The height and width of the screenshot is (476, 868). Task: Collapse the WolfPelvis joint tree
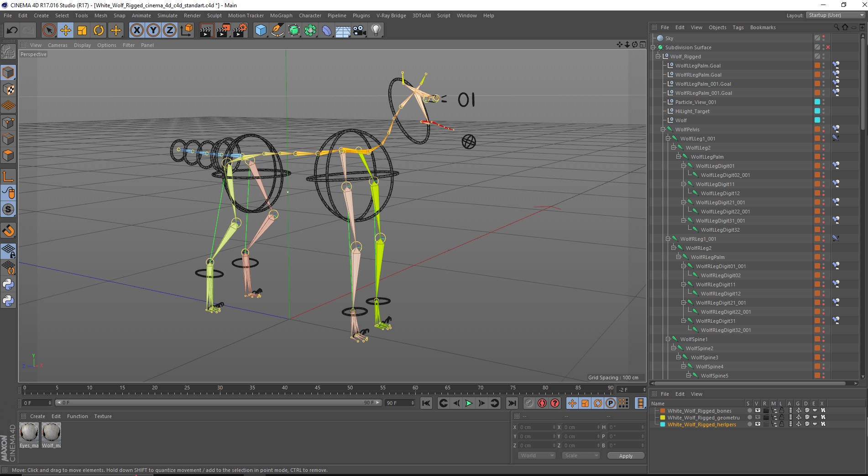coord(663,129)
